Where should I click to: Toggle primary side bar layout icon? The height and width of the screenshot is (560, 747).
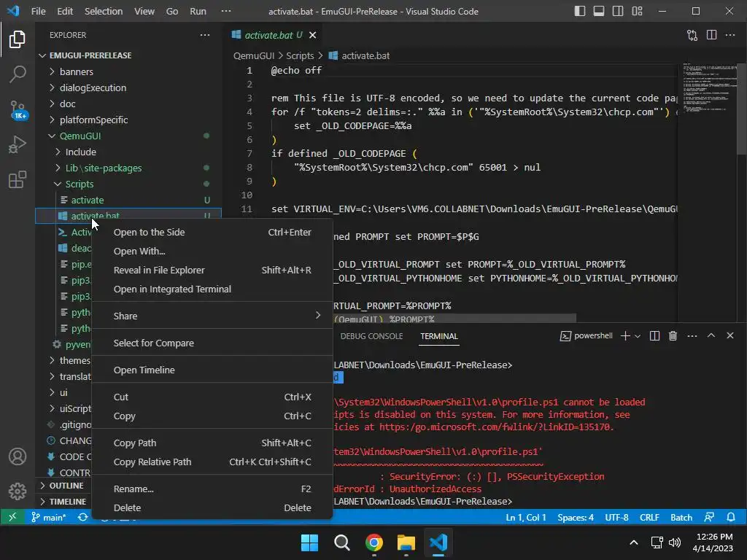580,11
